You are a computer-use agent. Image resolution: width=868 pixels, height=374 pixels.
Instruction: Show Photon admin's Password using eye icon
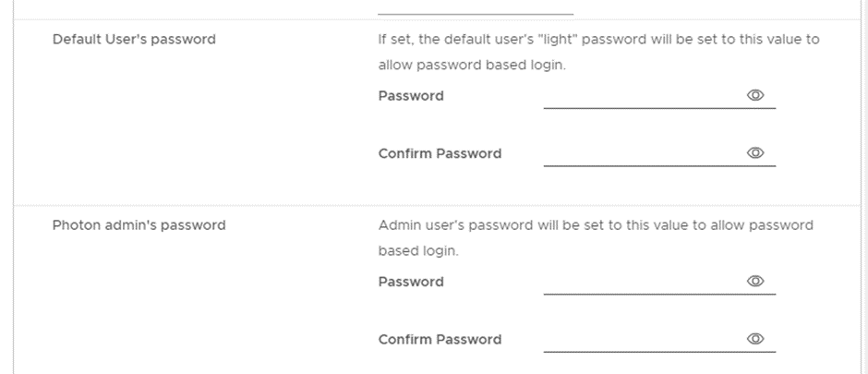click(x=755, y=281)
